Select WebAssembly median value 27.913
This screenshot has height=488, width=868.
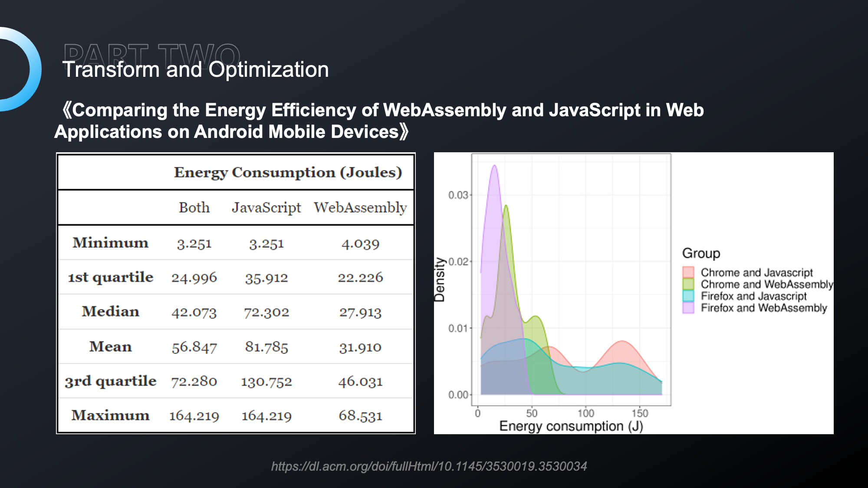coord(360,312)
